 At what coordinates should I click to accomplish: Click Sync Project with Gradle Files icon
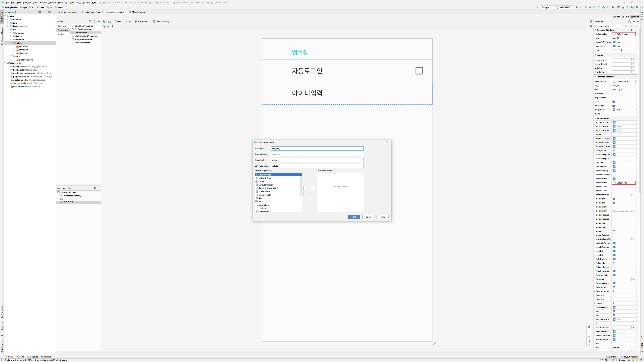[x=623, y=7]
